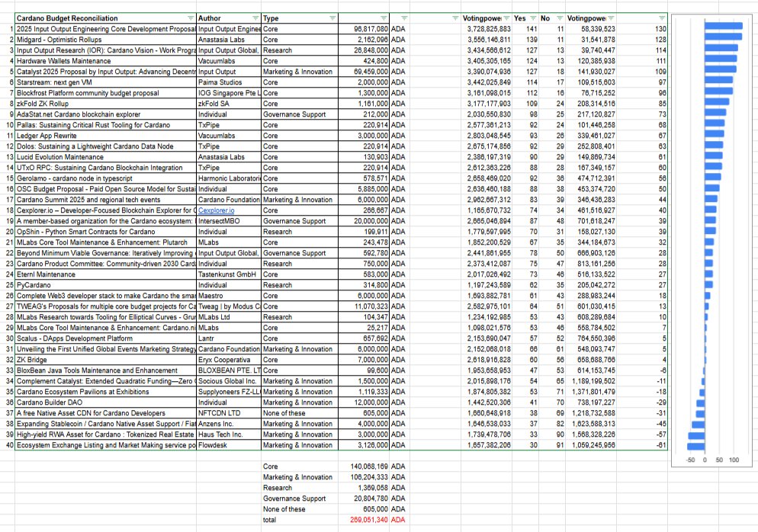
Task: Open the Cexplorer.io hyperlink
Action: pyautogui.click(x=216, y=210)
